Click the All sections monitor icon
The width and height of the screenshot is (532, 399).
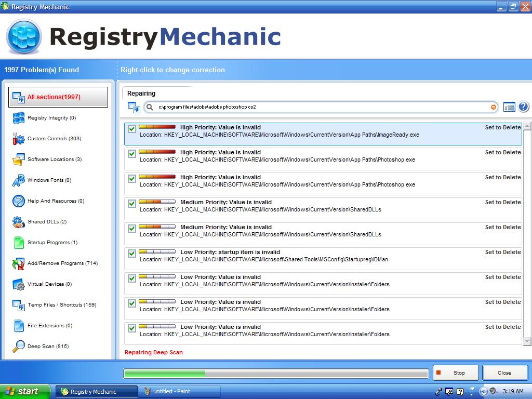pyautogui.click(x=18, y=97)
